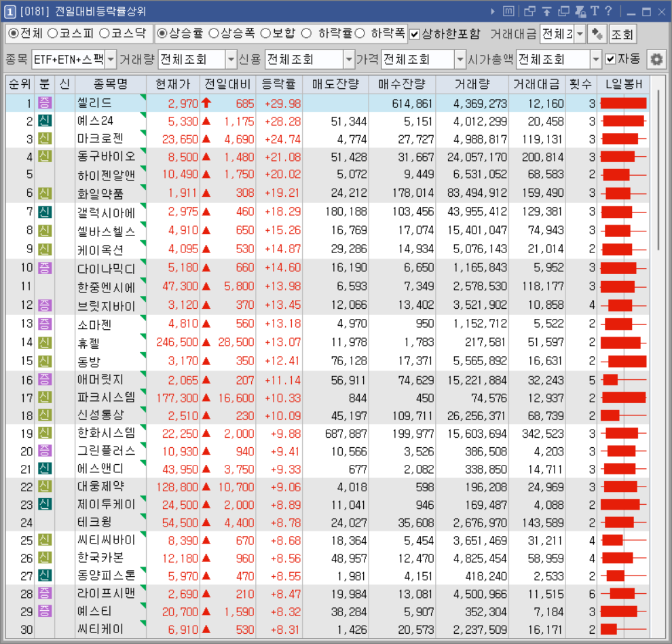The height and width of the screenshot is (644, 672).
Task: Click the 신 badge in the 동구바이오 row
Action: pos(45,156)
